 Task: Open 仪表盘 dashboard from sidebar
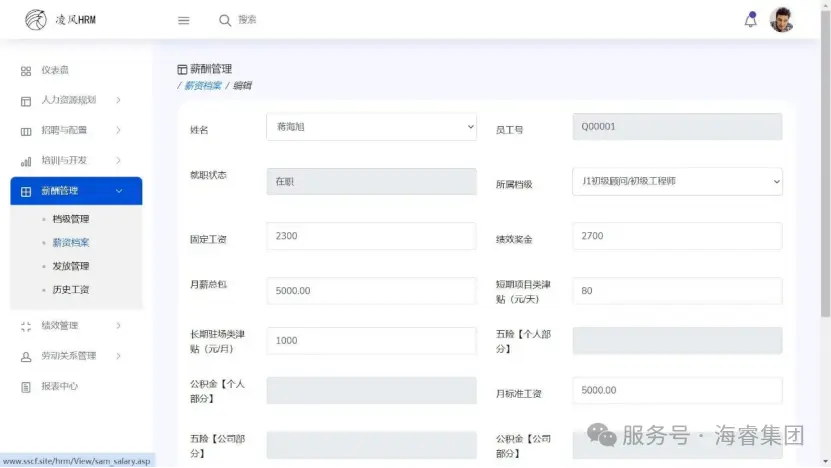point(54,70)
